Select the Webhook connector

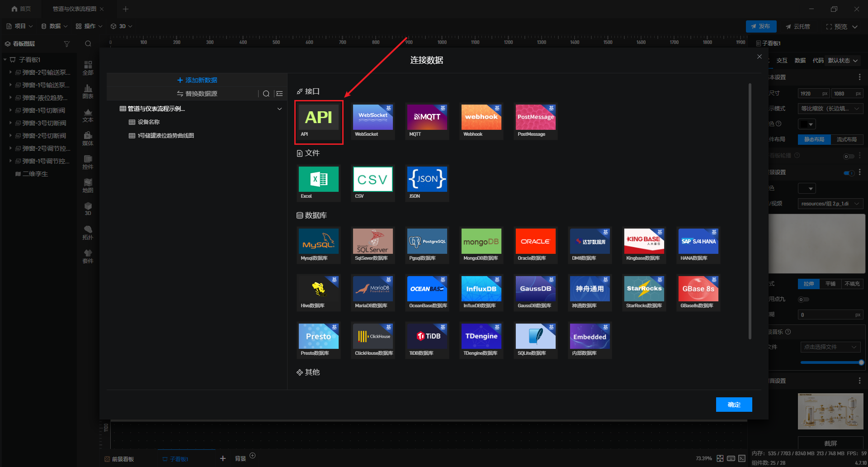pos(481,122)
